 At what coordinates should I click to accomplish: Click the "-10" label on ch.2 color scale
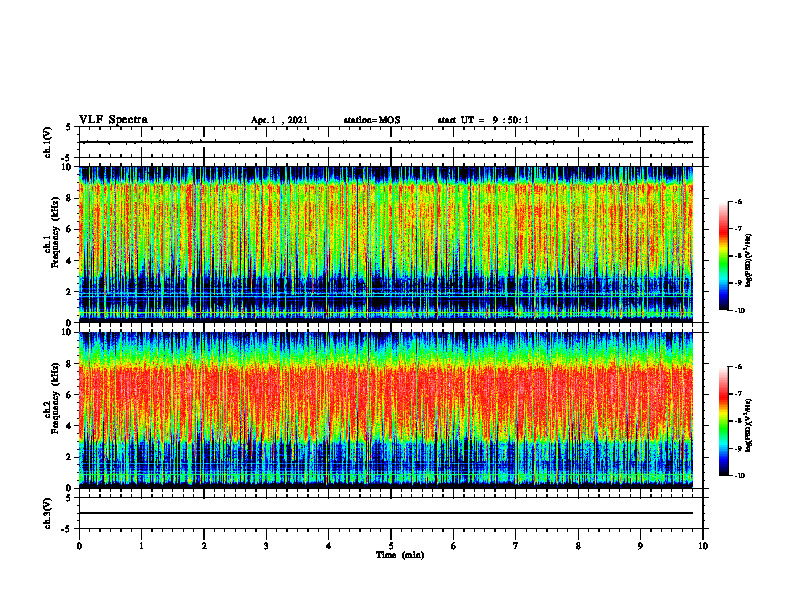click(739, 476)
